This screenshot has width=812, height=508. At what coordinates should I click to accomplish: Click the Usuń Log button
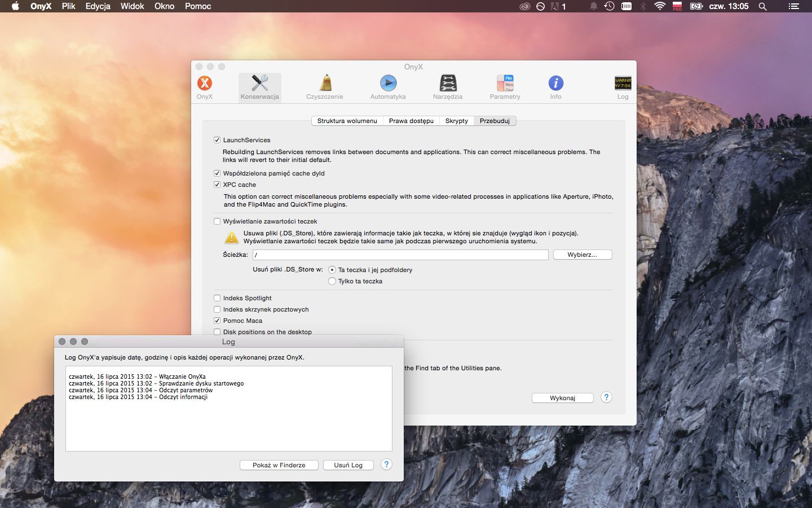click(x=348, y=465)
